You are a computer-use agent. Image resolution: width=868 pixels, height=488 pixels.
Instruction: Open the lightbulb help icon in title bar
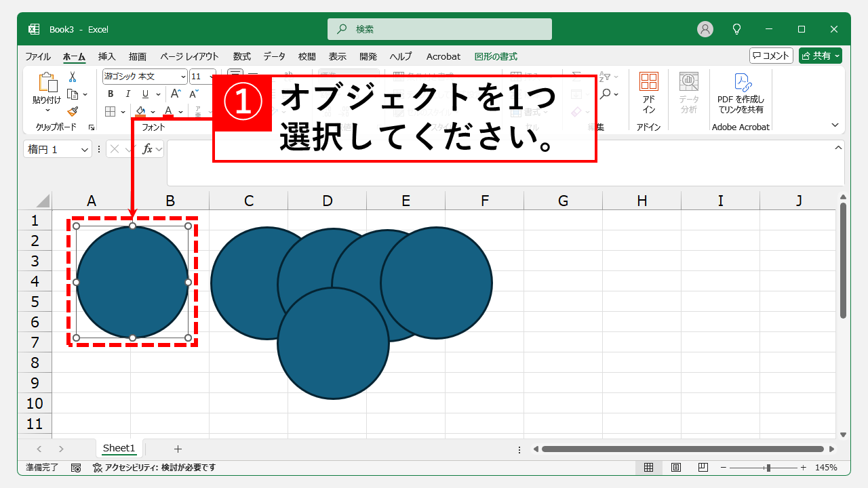tap(737, 29)
